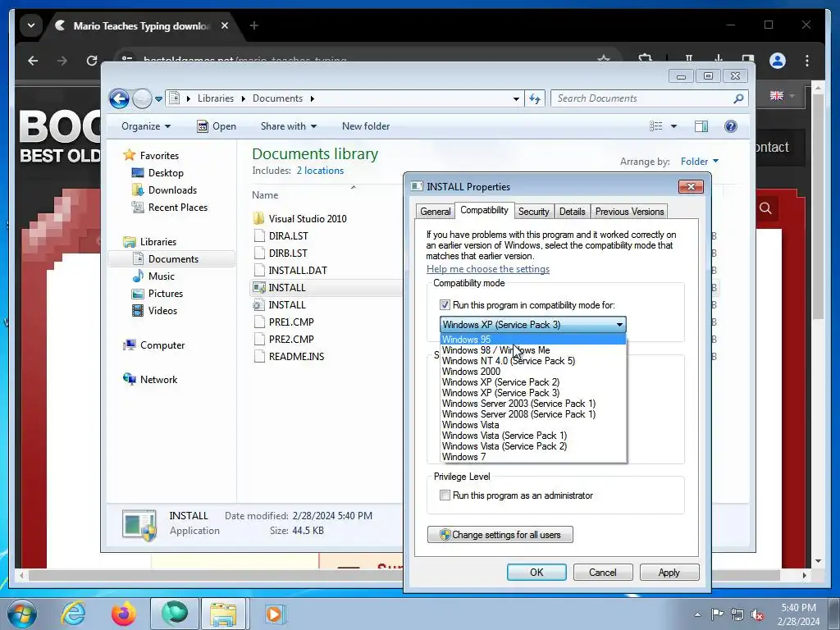Select the Compatibility tab
840x630 pixels.
pos(484,210)
